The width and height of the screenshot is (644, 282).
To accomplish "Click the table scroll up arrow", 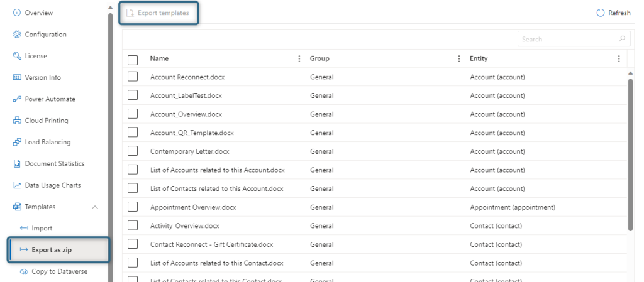I will pyautogui.click(x=631, y=73).
